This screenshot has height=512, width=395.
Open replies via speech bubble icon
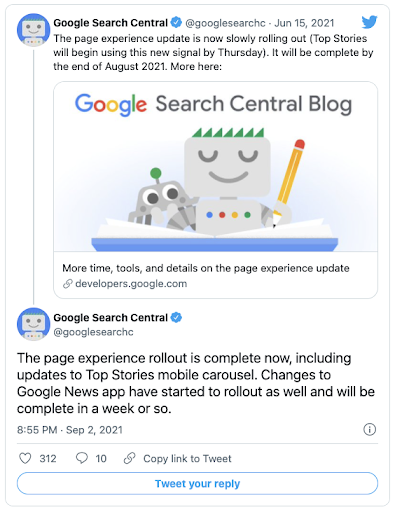(x=82, y=458)
